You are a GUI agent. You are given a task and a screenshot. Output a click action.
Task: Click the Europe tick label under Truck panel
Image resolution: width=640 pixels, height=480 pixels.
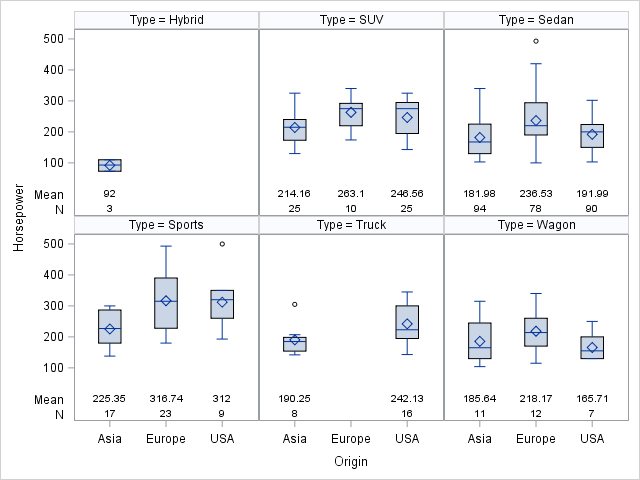[x=351, y=438]
